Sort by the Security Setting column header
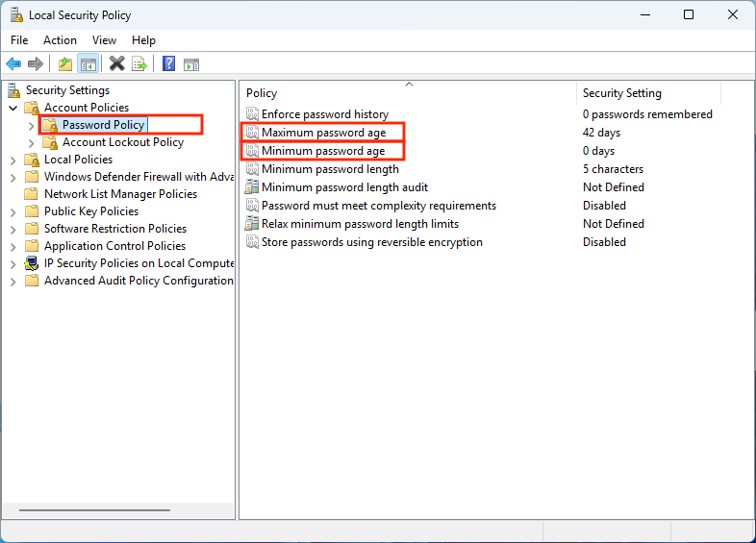 (x=649, y=93)
